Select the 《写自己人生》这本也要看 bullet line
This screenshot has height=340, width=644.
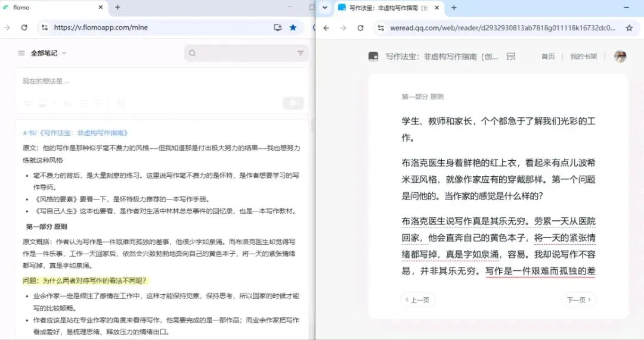(x=165, y=211)
